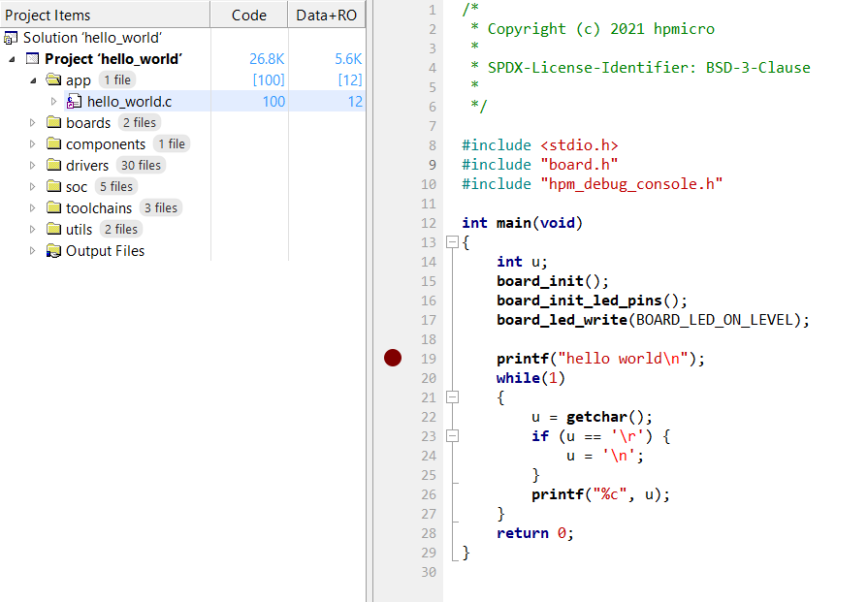Select the toolchains folder label
This screenshot has width=868, height=602.
[x=99, y=208]
